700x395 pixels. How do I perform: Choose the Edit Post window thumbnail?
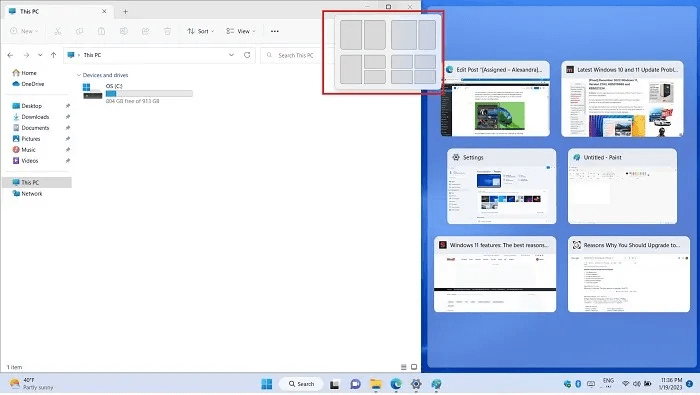click(x=495, y=99)
